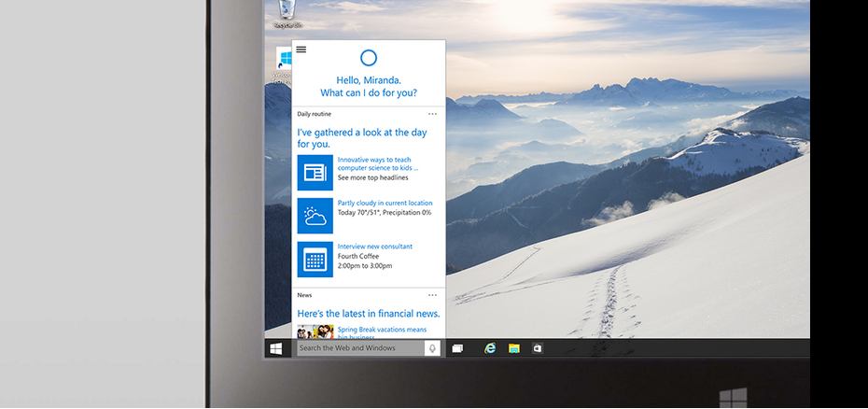Open 'Innovative ways to teach' headline link
Image resolution: width=868 pixels, height=409 pixels.
[377, 163]
